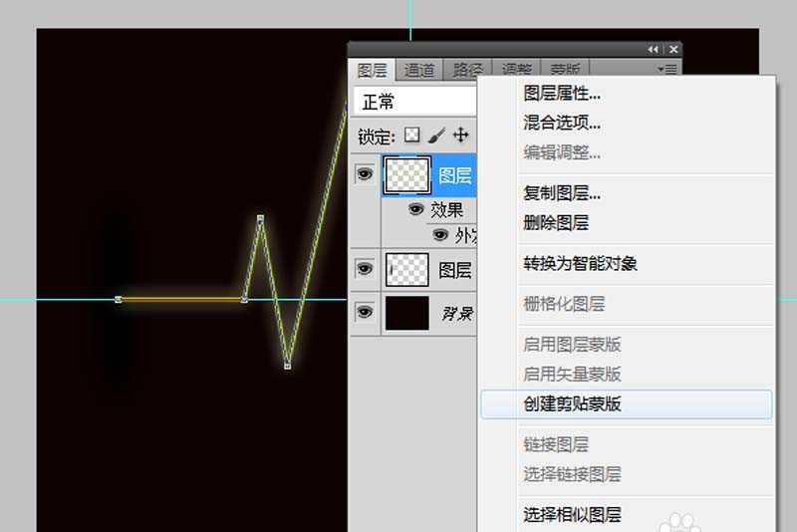Click the 效果 effects label
The image size is (797, 532).
[x=446, y=209]
